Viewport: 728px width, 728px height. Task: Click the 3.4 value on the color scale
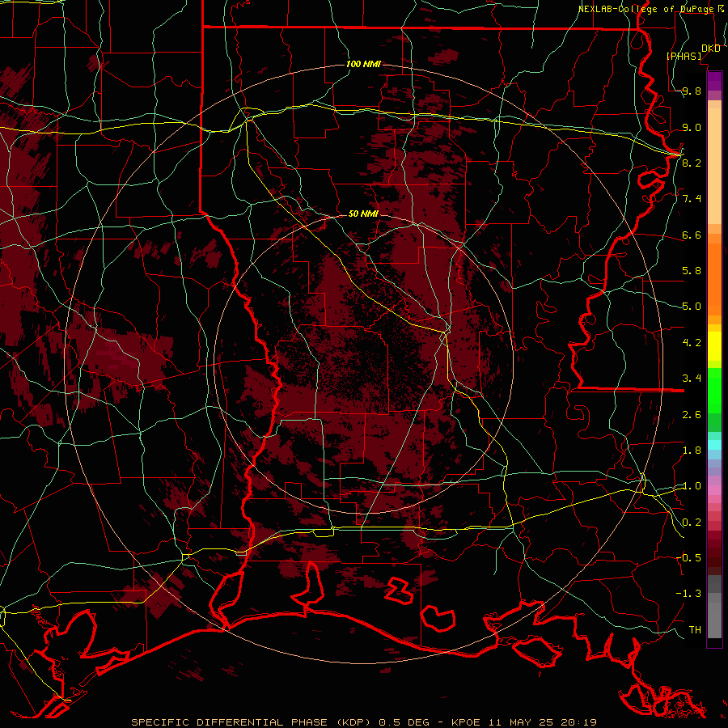pos(692,379)
